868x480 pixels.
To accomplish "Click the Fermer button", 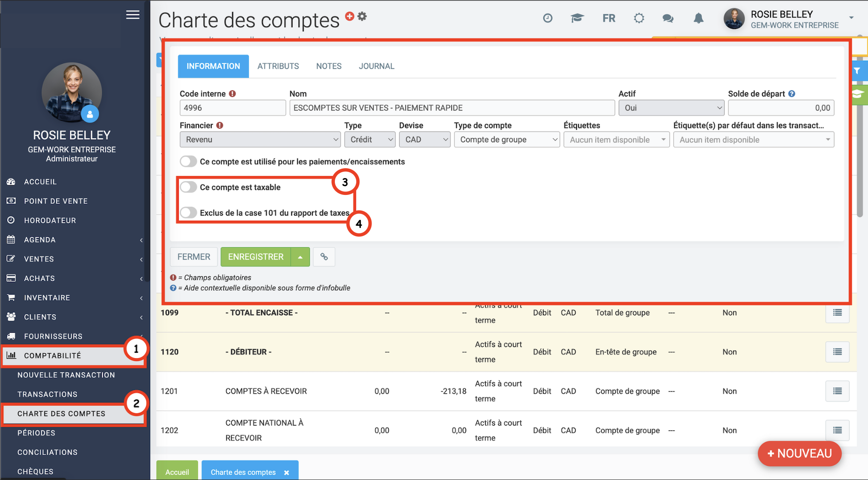I will 193,257.
